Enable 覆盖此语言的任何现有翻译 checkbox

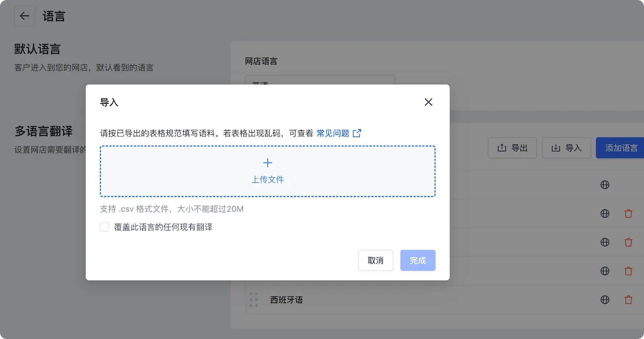tap(105, 227)
